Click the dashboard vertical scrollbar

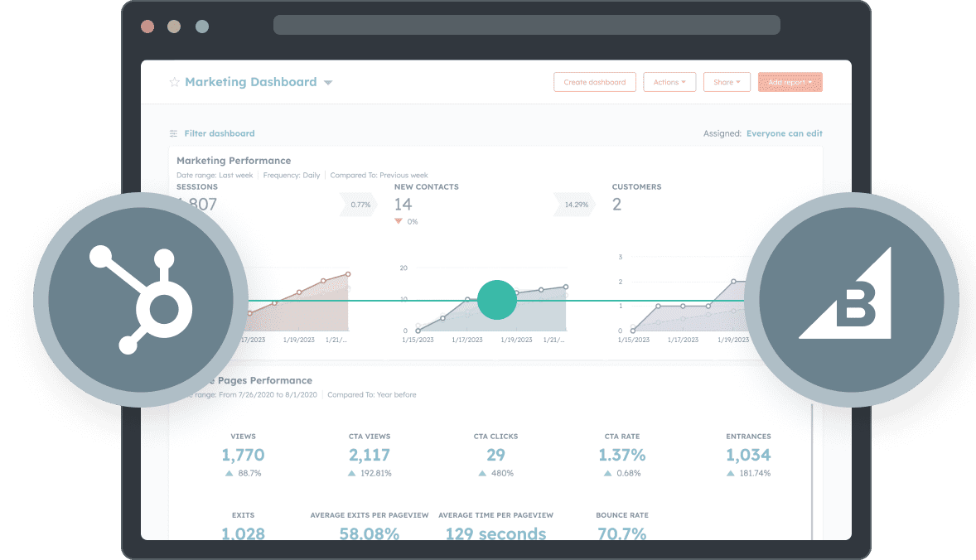812,471
